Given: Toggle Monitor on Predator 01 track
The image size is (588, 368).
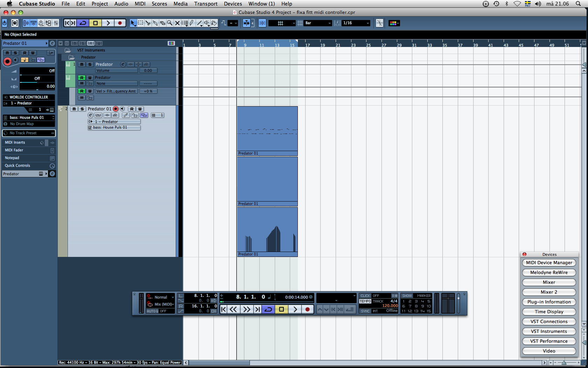Looking at the screenshot, I should click(122, 109).
